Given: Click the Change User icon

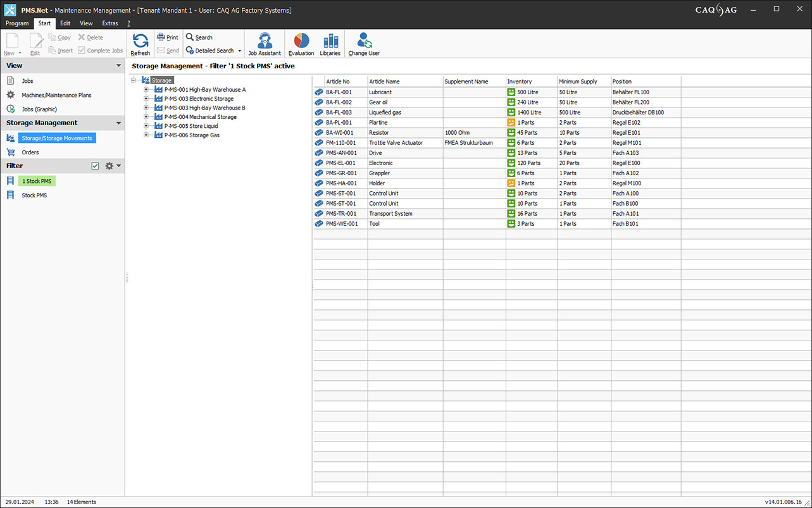Looking at the screenshot, I should click(364, 40).
